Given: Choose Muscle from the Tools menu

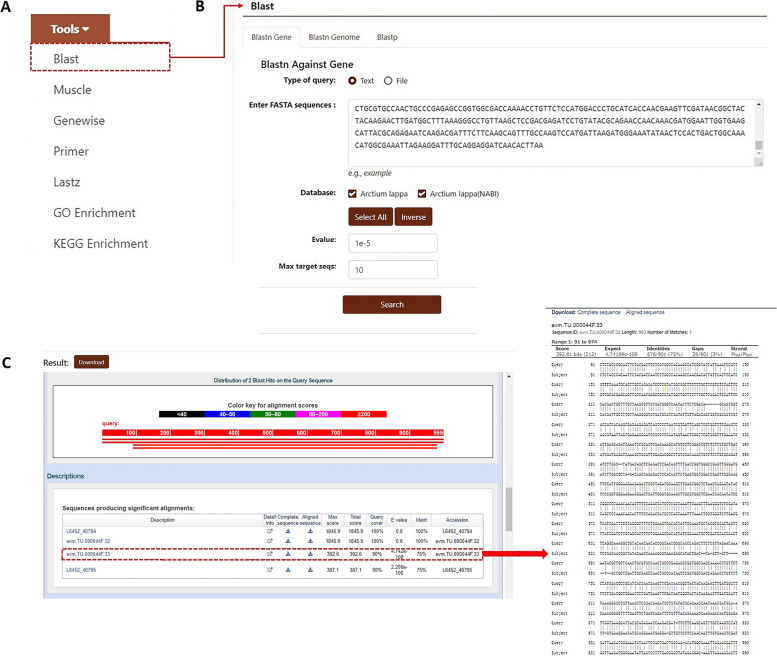Looking at the screenshot, I should (73, 90).
